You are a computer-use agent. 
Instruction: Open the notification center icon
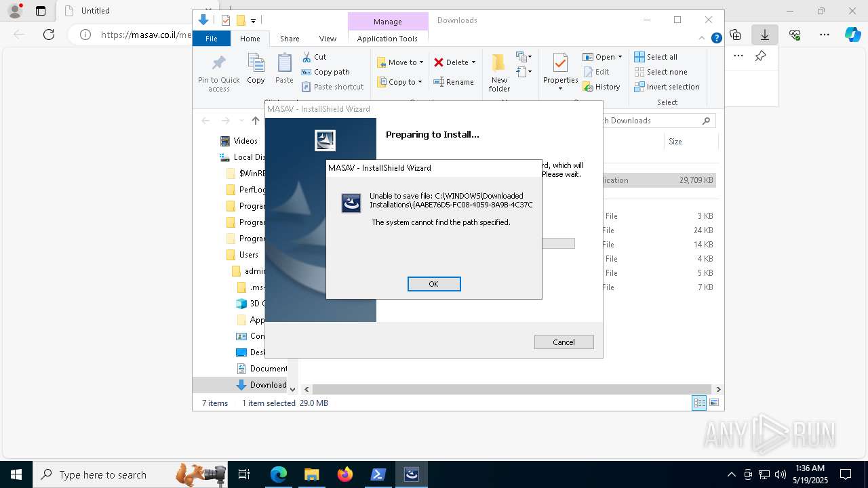tap(846, 474)
